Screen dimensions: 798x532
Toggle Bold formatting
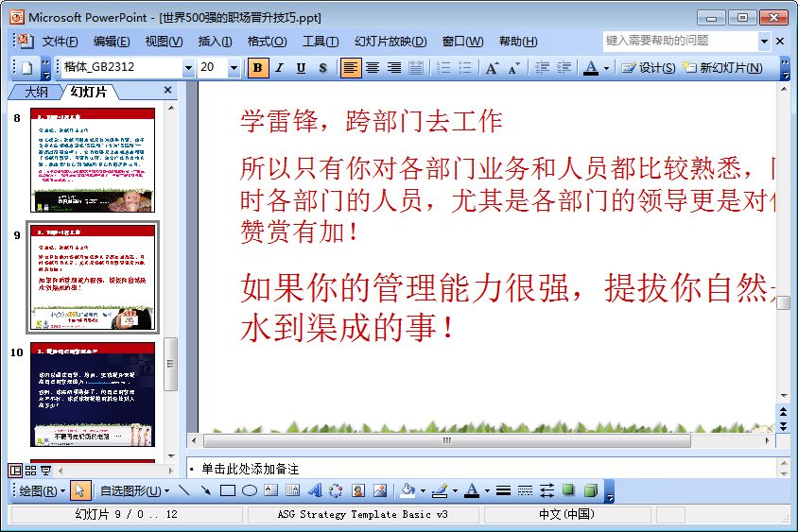click(x=257, y=68)
